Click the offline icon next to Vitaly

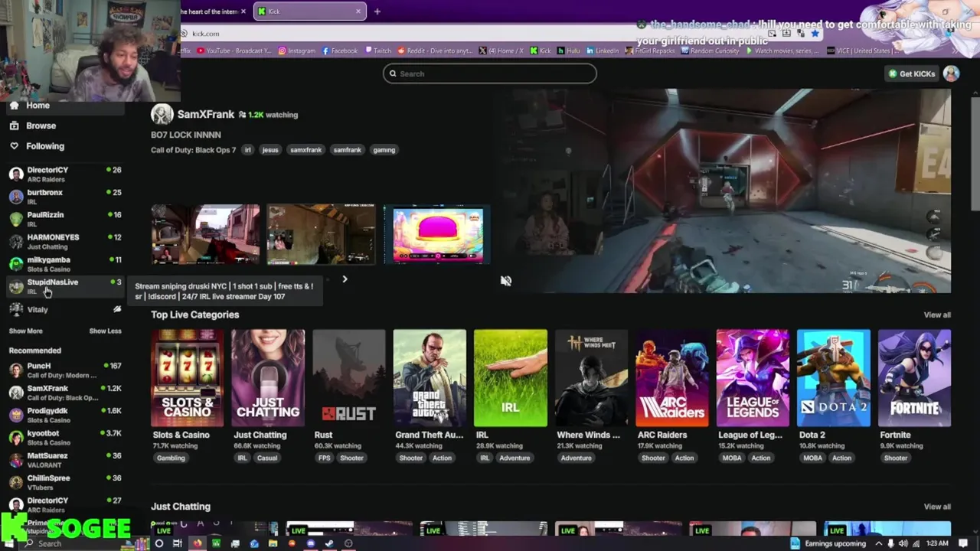pyautogui.click(x=117, y=309)
